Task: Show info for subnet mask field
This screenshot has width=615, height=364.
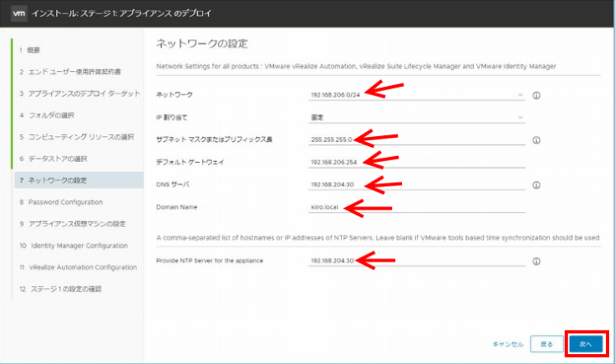Action: pyautogui.click(x=536, y=140)
